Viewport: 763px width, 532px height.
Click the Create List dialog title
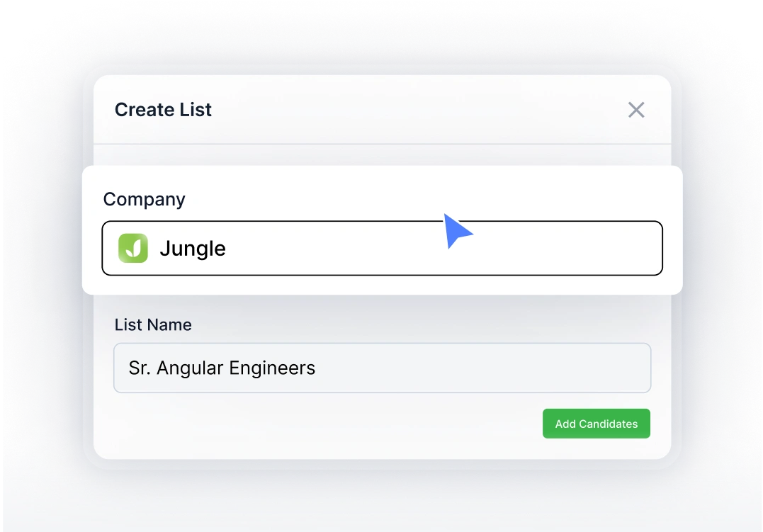(x=163, y=110)
